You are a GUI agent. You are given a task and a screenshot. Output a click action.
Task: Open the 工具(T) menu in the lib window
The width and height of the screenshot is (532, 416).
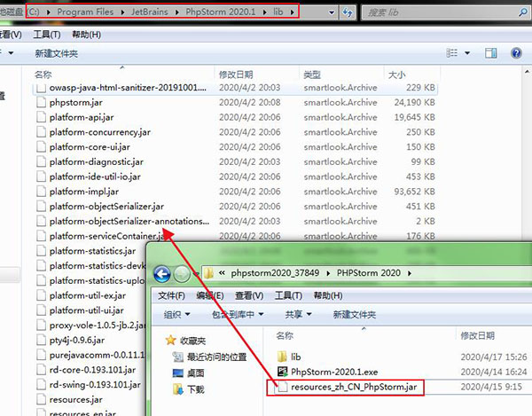[x=47, y=35]
